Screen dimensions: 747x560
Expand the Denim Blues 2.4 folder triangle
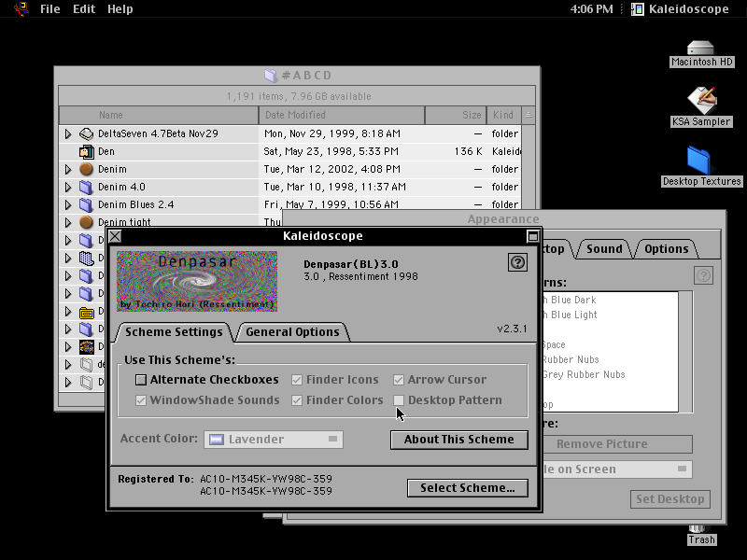point(68,204)
